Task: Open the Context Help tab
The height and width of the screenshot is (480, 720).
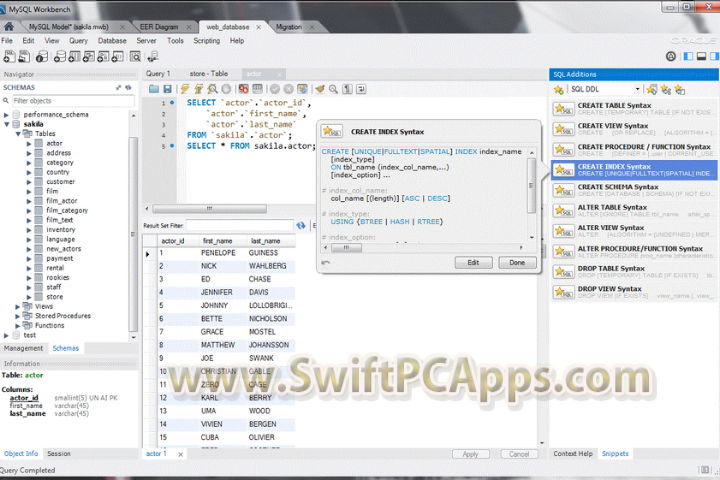Action: 573,453
